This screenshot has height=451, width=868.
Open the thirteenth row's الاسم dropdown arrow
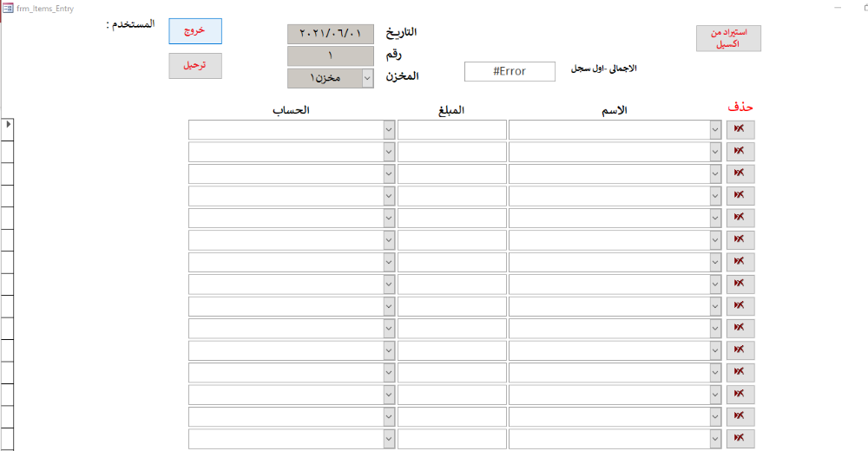[715, 395]
